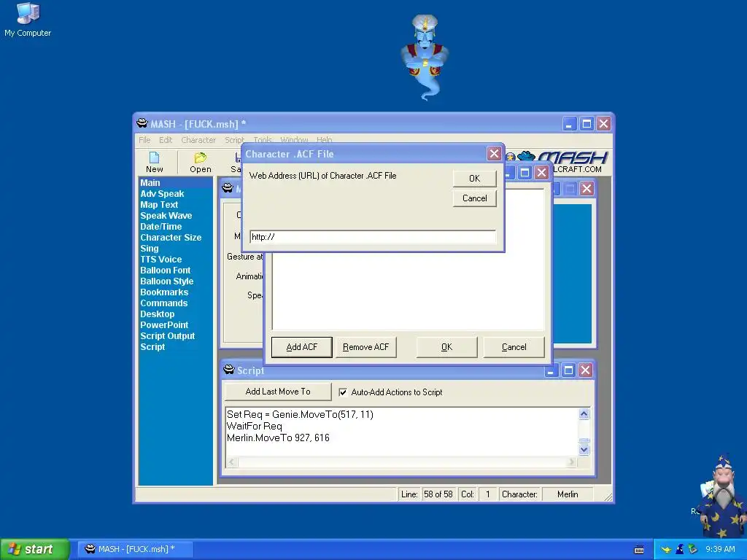Click OK beside the Remove ACF button
This screenshot has width=747, height=560.
(447, 347)
